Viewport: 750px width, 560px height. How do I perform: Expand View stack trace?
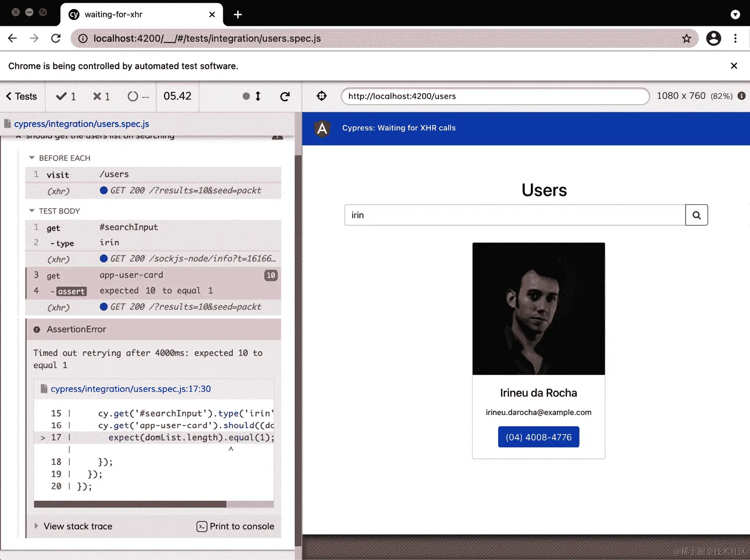(x=74, y=526)
